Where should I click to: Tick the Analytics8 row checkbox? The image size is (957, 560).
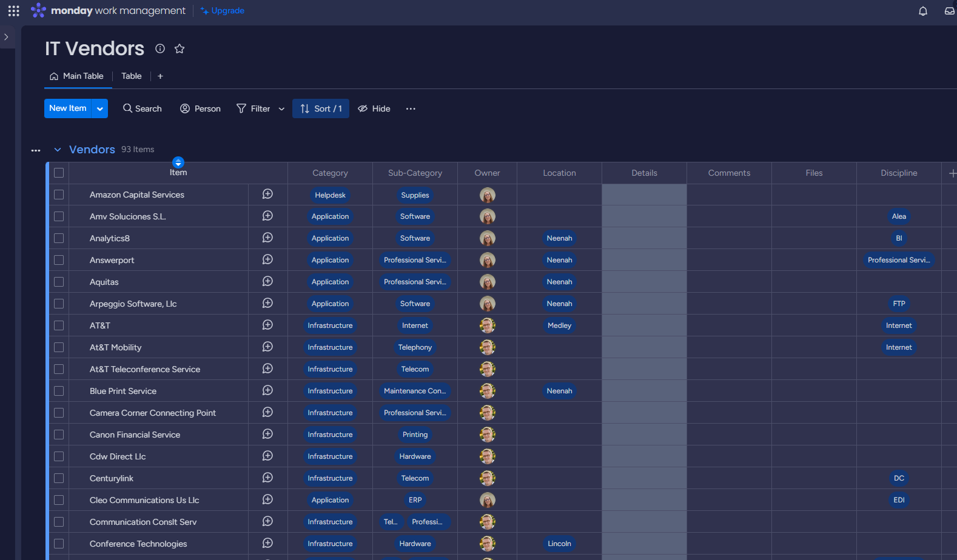pos(59,238)
